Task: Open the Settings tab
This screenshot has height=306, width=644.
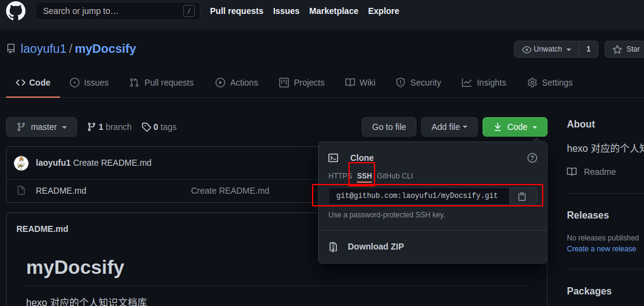Action: click(550, 83)
